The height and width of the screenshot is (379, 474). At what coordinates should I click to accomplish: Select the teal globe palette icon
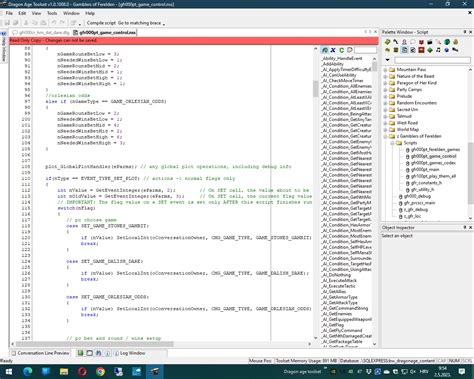(447, 42)
